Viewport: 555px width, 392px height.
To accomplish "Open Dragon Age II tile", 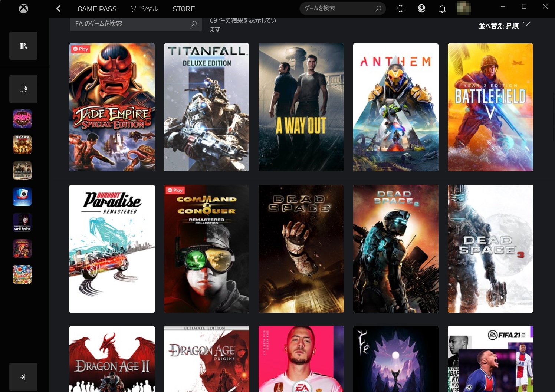I will pos(112,359).
